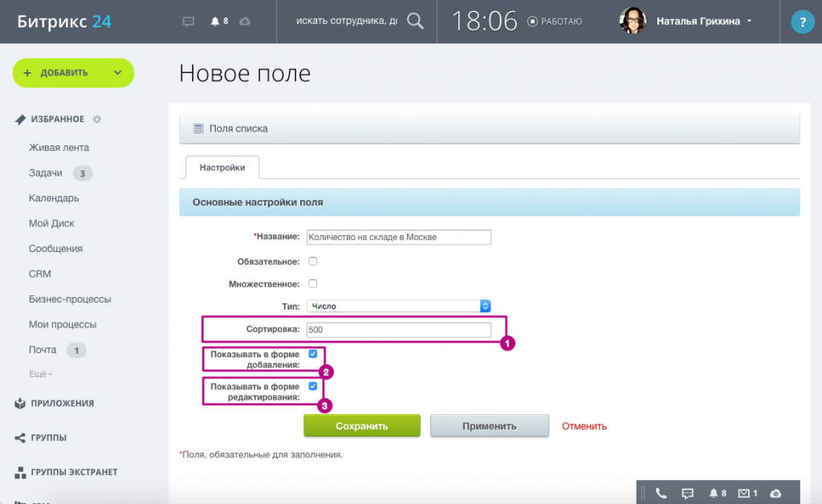
Task: Expand the Ещё menu in sidebar
Action: click(x=40, y=374)
